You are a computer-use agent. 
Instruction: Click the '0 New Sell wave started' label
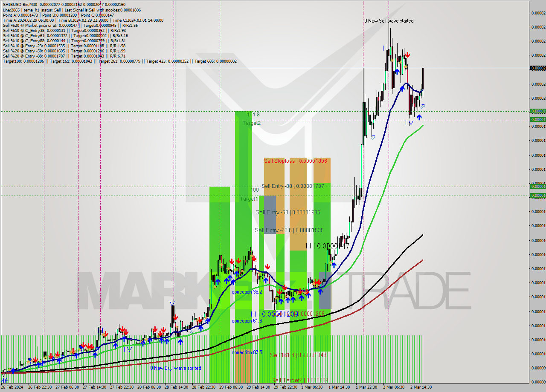pyautogui.click(x=389, y=21)
